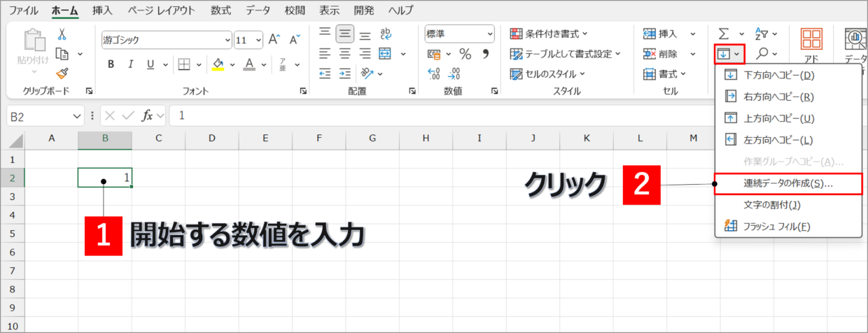This screenshot has width=868, height=333.
Task: Open セルのスタイル dropdown
Action: (548, 73)
